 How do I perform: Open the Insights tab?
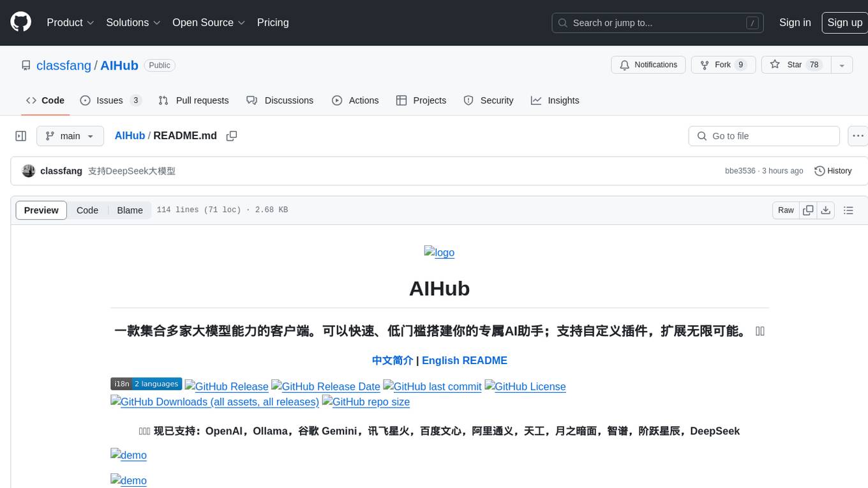click(x=555, y=100)
